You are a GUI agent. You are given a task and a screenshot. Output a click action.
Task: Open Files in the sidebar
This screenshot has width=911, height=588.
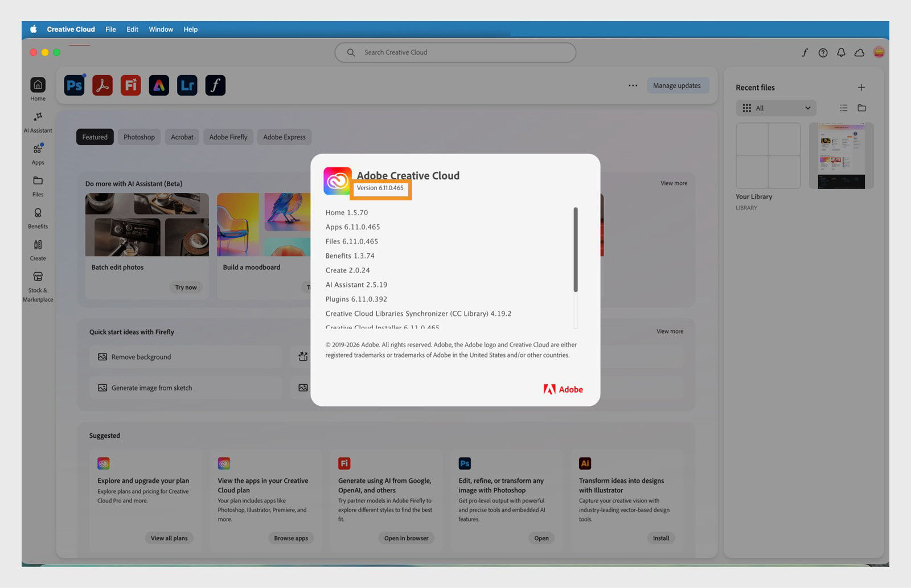tap(38, 186)
